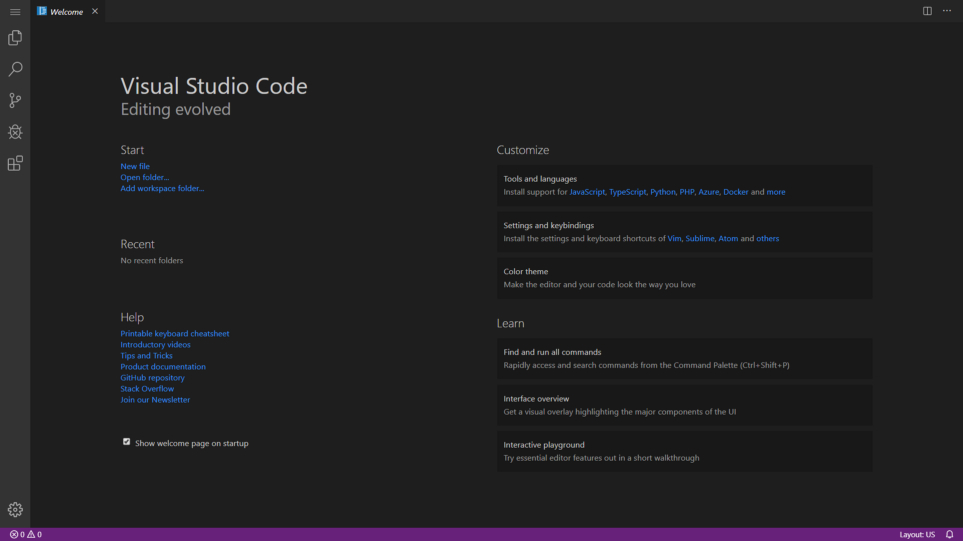This screenshot has width=963, height=541.
Task: Click the Python language support link
Action: click(x=662, y=192)
